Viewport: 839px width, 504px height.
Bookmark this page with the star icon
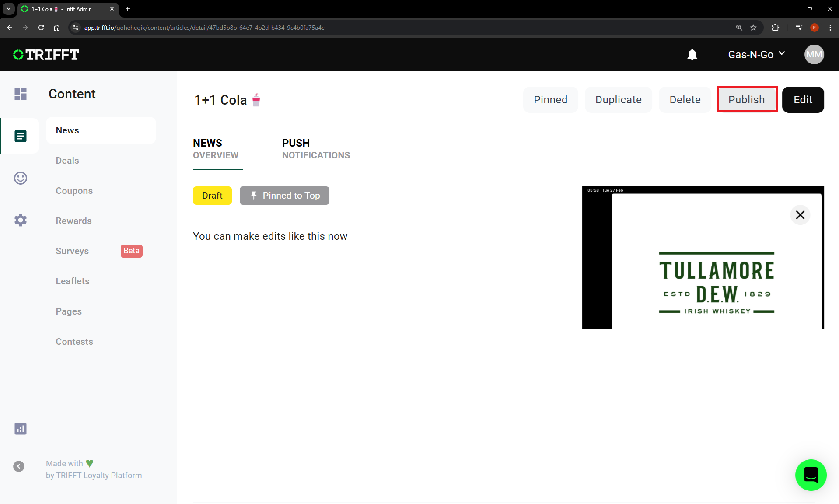coord(753,28)
